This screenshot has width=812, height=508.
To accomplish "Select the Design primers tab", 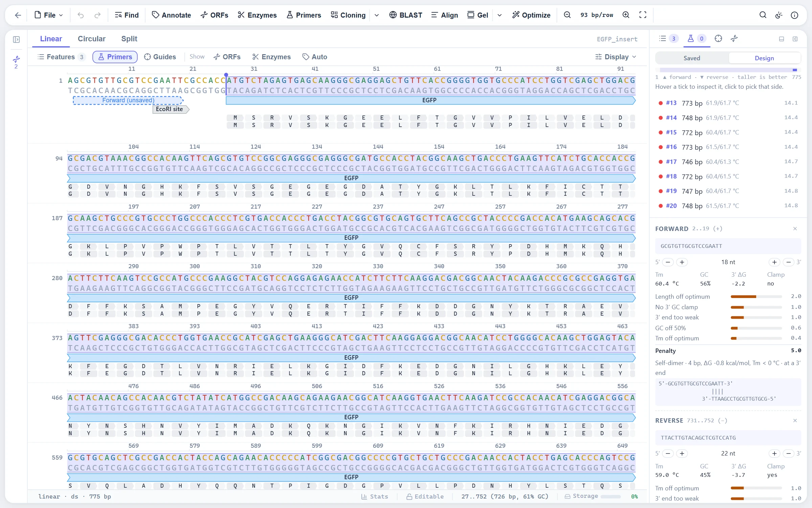I will coord(764,58).
